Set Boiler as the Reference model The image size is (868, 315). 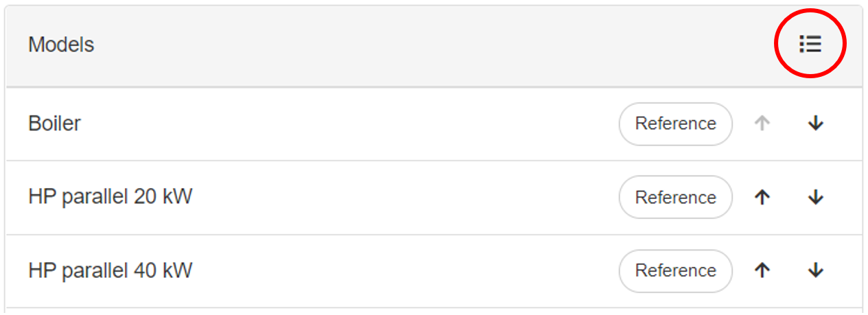[x=675, y=124]
